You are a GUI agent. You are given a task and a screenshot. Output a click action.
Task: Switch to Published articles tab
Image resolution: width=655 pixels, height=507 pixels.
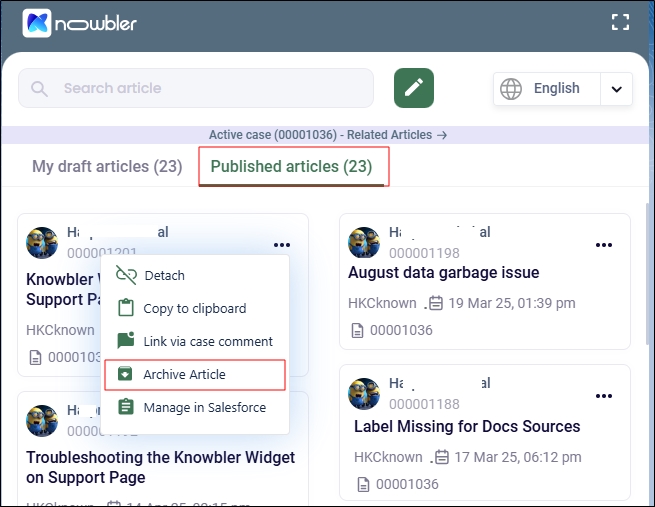coord(291,166)
